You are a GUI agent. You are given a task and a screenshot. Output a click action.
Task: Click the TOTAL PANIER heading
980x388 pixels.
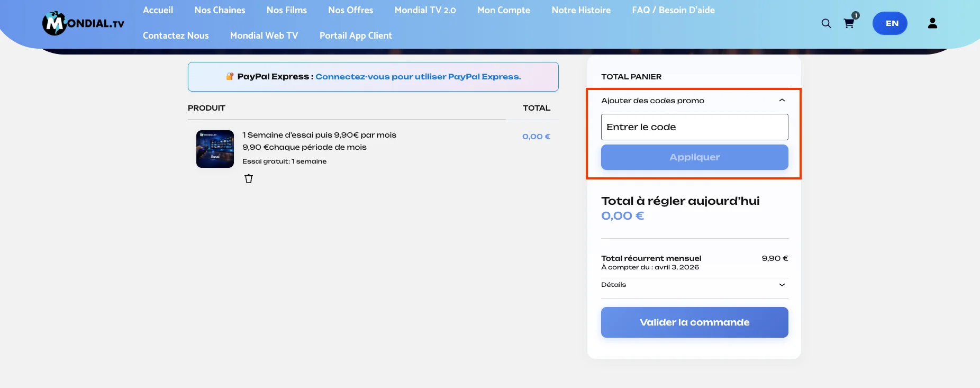pos(631,77)
